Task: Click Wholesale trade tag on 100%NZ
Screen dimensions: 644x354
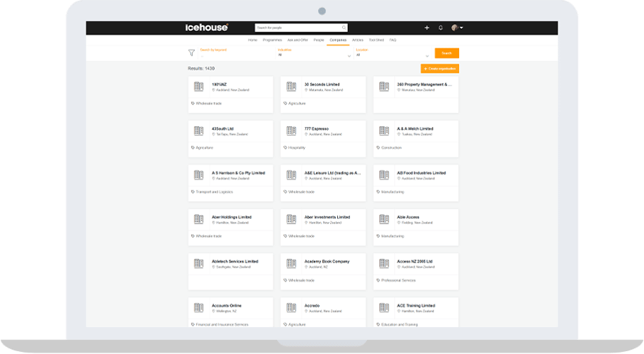Action: [x=208, y=104]
